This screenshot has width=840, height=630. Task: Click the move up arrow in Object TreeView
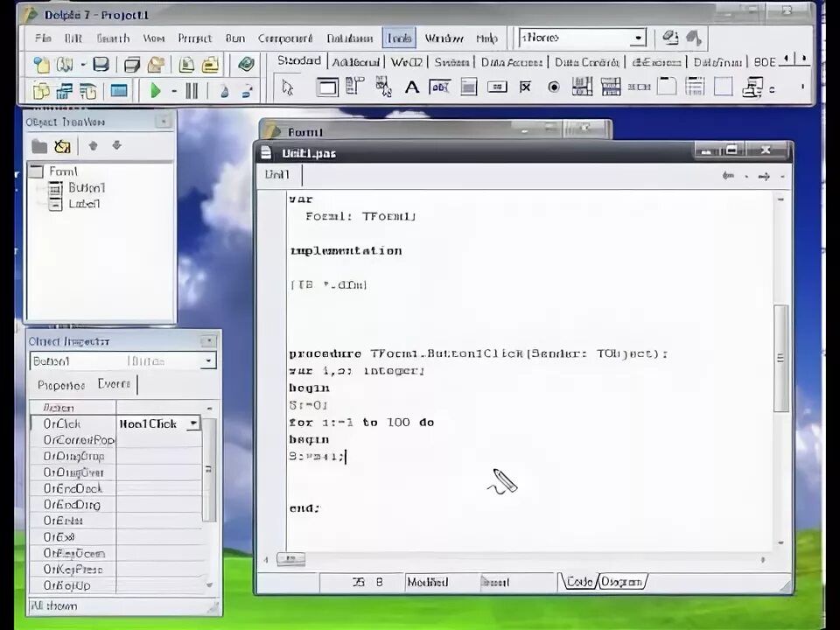(94, 145)
